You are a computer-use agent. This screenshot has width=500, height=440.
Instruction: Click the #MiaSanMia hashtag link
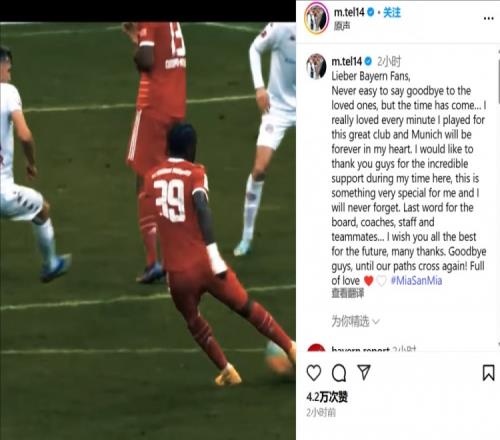pyautogui.click(x=416, y=280)
